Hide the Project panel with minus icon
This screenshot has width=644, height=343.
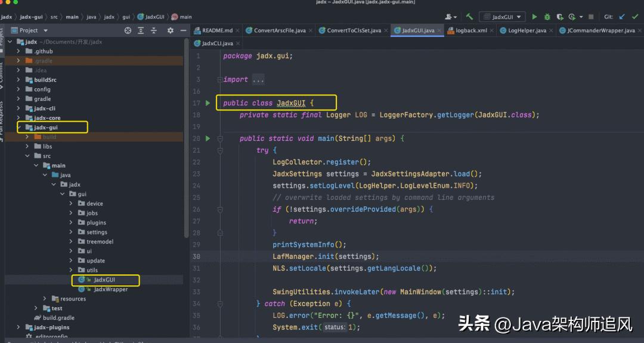[183, 30]
